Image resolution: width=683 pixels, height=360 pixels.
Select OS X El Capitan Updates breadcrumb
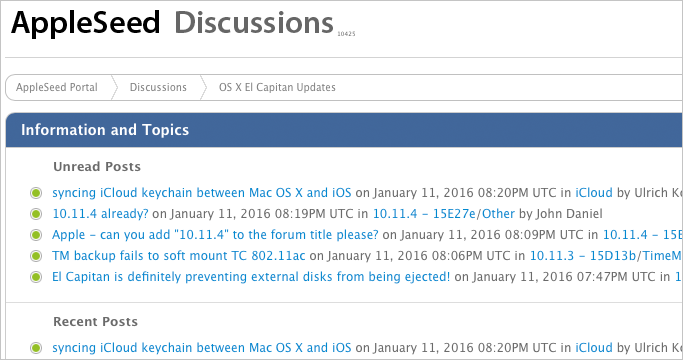[x=277, y=87]
